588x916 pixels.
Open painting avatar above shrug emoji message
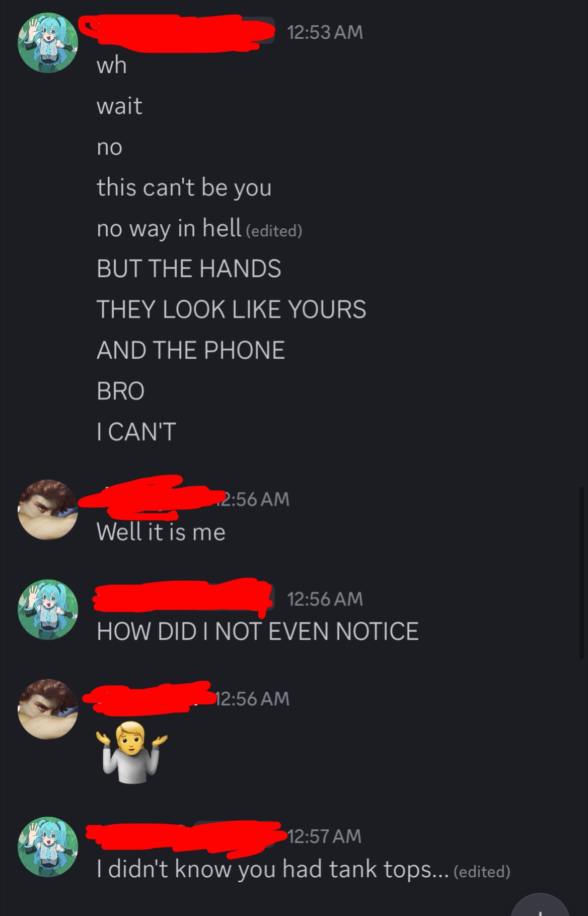48,709
